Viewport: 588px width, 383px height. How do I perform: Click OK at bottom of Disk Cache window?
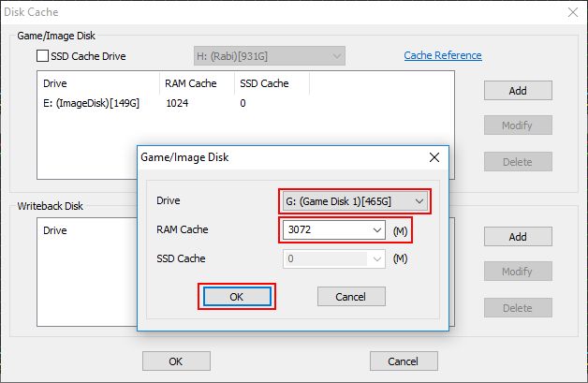coord(176,361)
